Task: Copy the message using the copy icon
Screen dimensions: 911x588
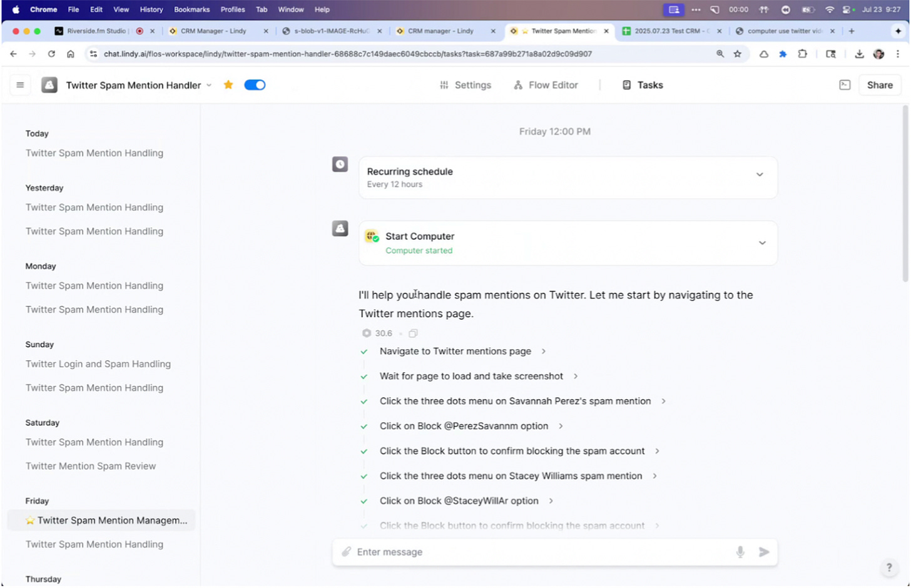Action: (413, 333)
